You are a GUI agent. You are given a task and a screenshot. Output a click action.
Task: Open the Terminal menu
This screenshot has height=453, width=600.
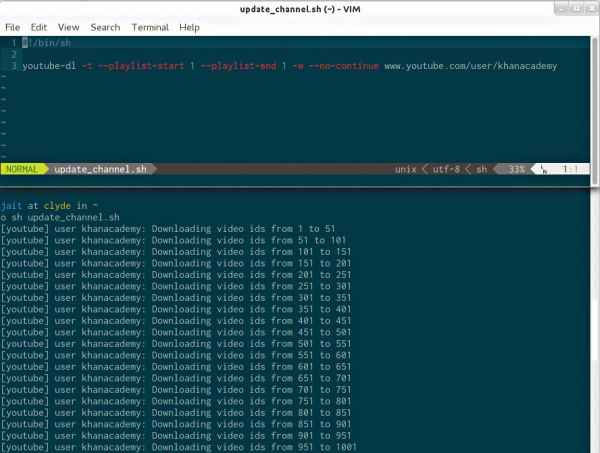[150, 28]
